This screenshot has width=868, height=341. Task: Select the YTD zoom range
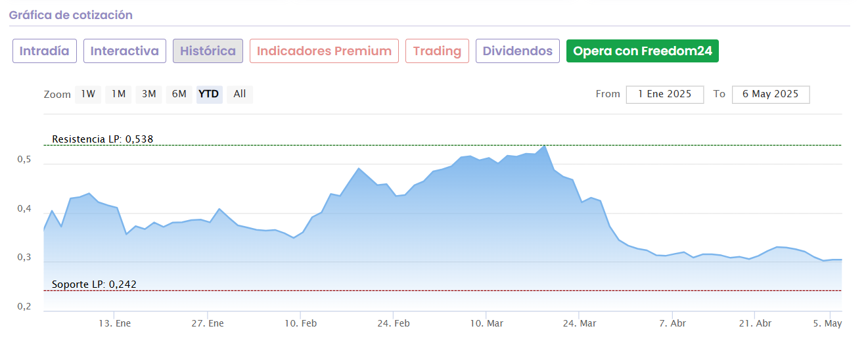(210, 94)
